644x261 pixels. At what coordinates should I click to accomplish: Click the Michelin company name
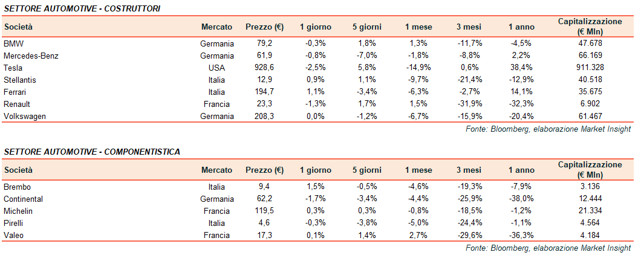click(18, 211)
